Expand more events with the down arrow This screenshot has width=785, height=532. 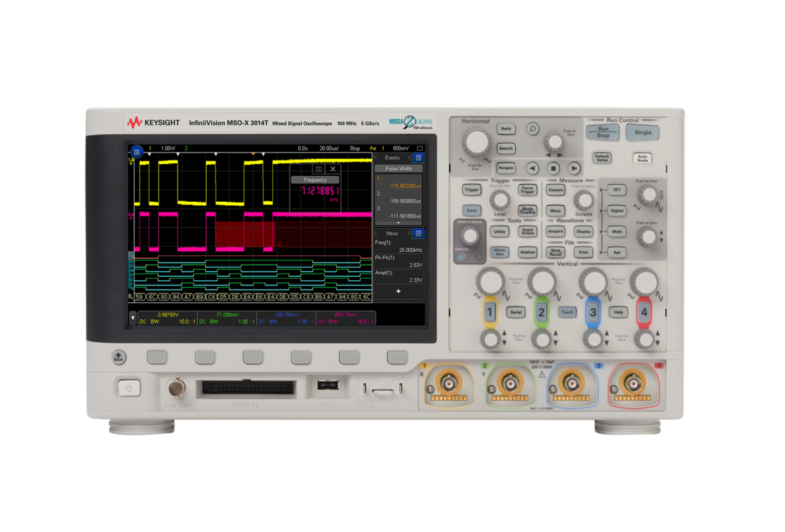[x=398, y=223]
